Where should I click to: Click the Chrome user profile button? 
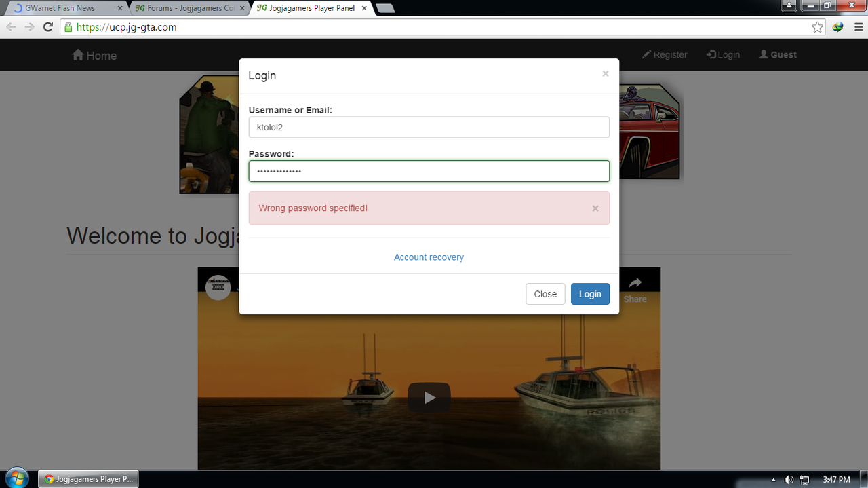pyautogui.click(x=789, y=5)
